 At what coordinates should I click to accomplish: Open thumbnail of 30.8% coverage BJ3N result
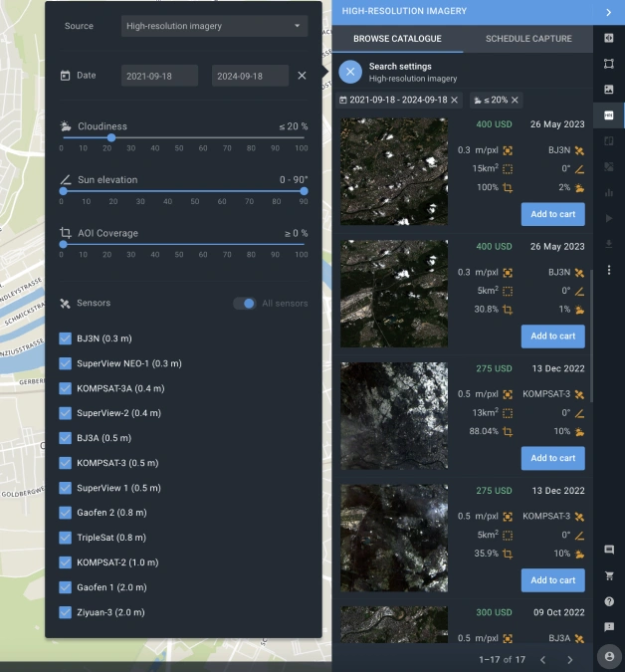pos(394,294)
